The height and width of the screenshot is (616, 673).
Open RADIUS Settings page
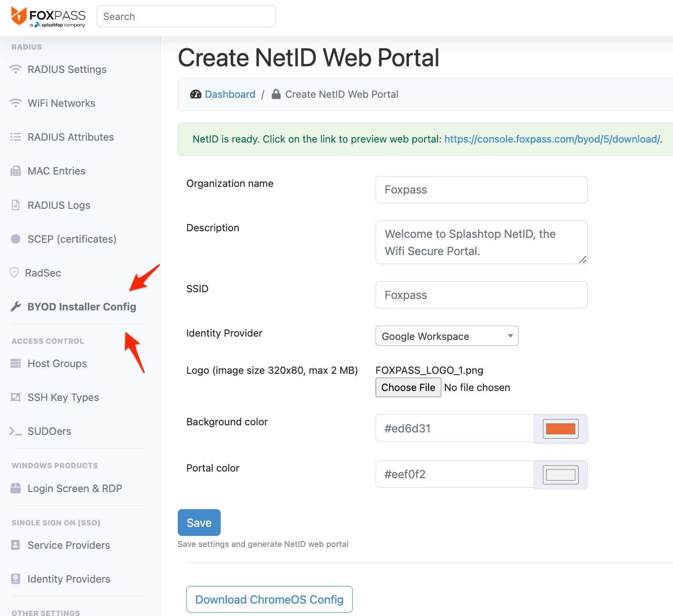(x=67, y=69)
